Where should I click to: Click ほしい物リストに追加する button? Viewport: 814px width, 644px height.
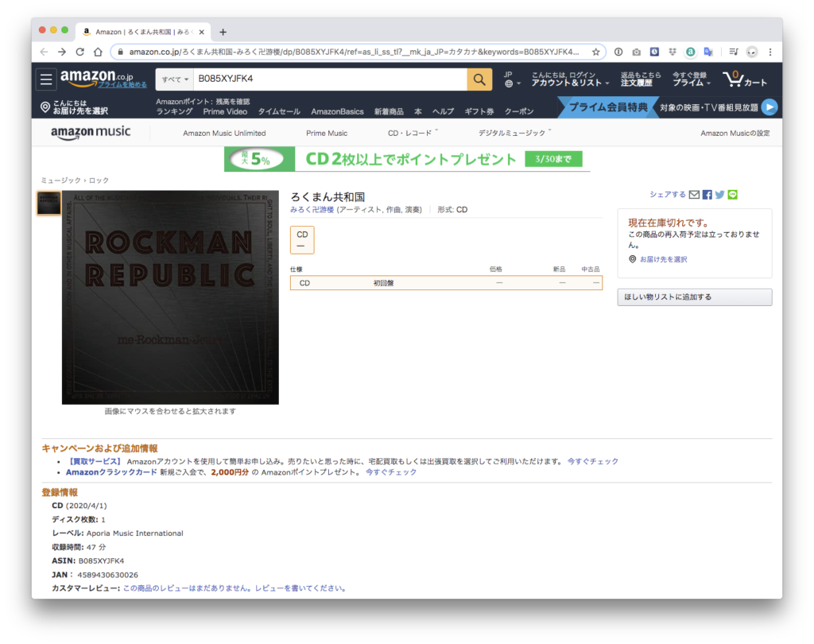pyautogui.click(x=694, y=297)
